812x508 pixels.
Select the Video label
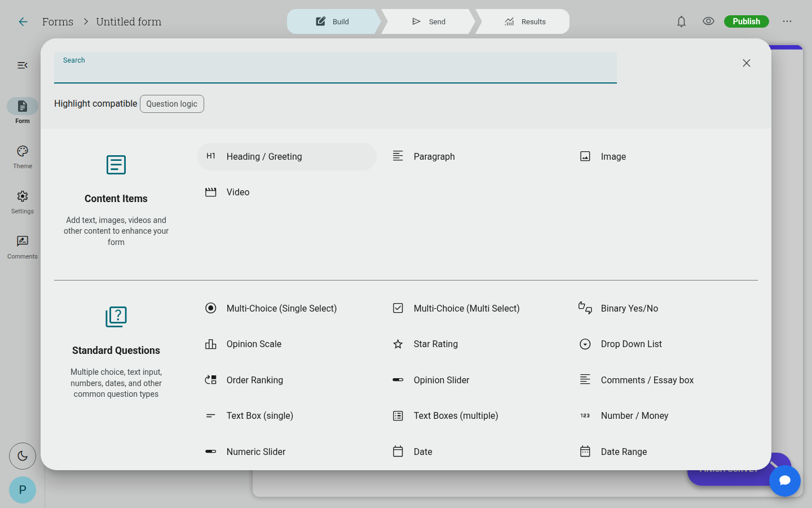point(238,192)
